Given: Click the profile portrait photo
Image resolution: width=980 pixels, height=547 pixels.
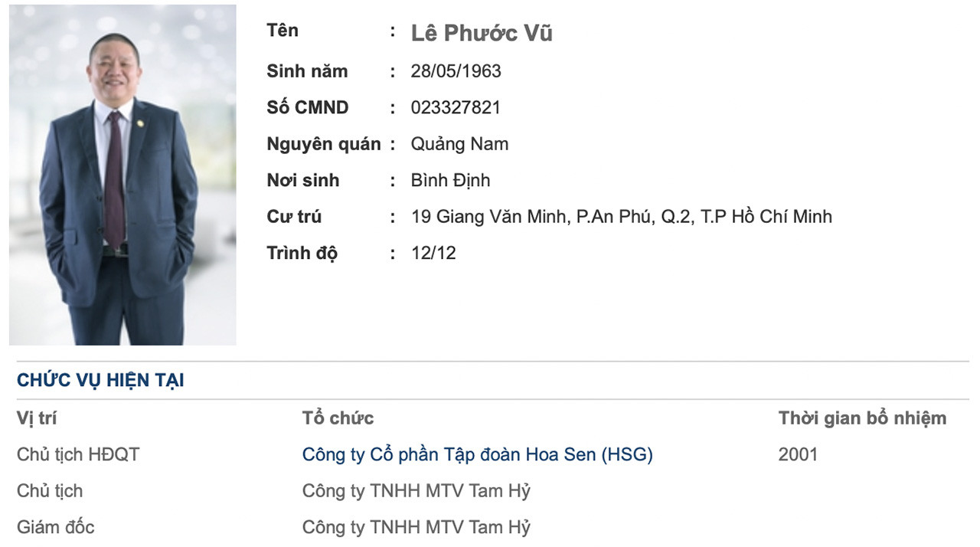Looking at the screenshot, I should pos(122,175).
